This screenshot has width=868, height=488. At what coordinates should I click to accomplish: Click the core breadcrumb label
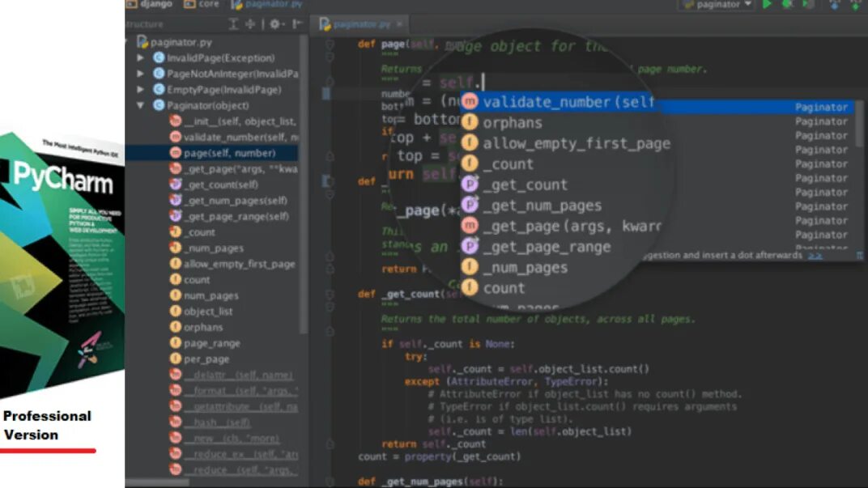click(209, 4)
